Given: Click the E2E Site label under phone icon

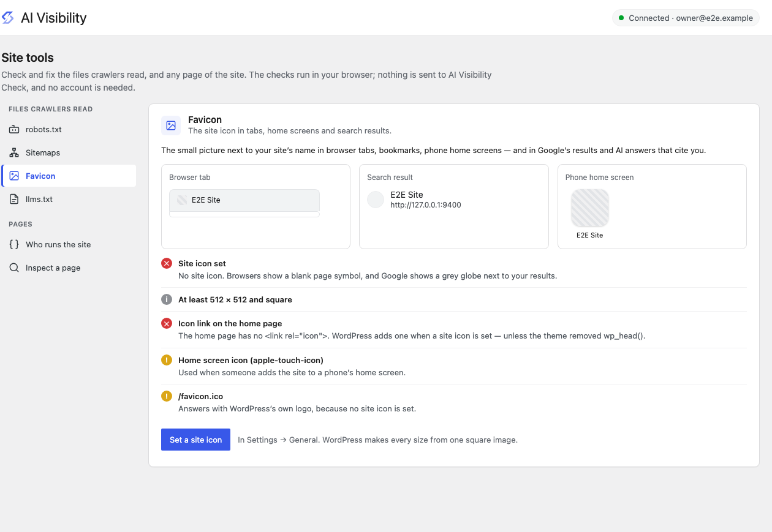Looking at the screenshot, I should [590, 235].
